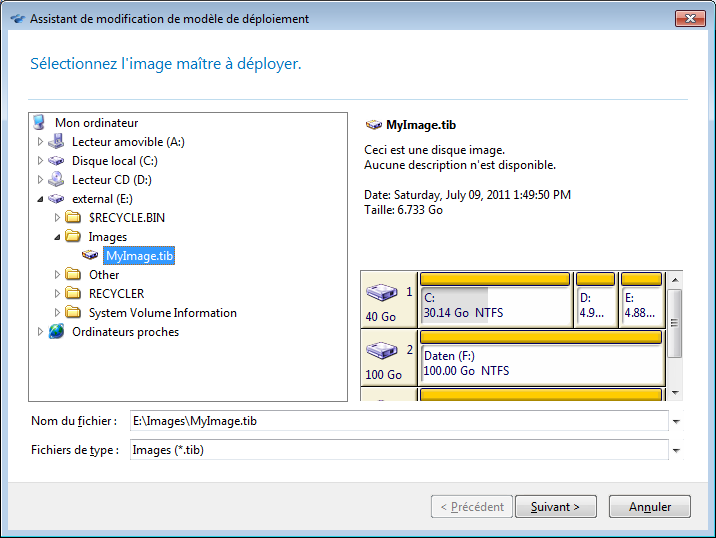
Task: Select the RECYCLER folder in tree
Action: tap(116, 294)
